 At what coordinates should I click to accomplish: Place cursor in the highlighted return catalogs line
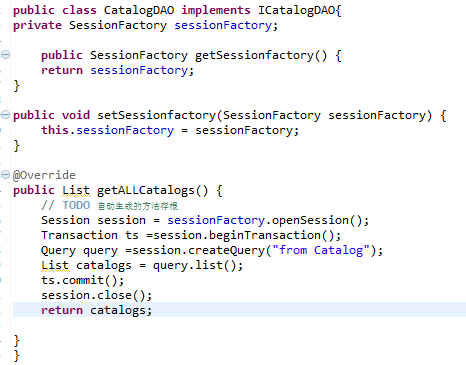point(239,310)
